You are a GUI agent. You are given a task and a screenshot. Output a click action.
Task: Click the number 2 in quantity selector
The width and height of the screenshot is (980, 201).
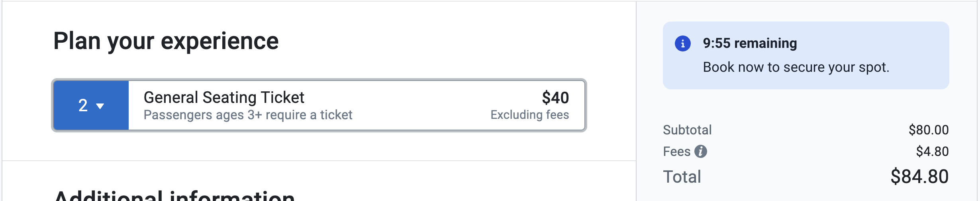tap(83, 106)
